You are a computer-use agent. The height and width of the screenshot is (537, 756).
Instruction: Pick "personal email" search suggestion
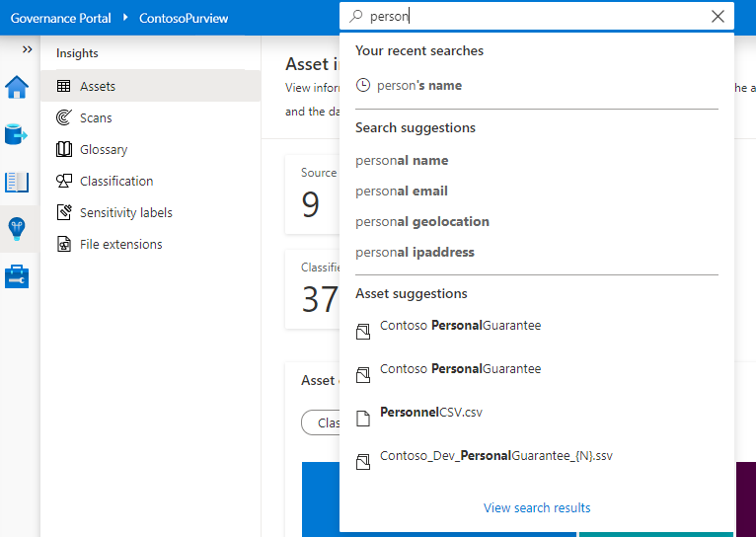coord(402,192)
